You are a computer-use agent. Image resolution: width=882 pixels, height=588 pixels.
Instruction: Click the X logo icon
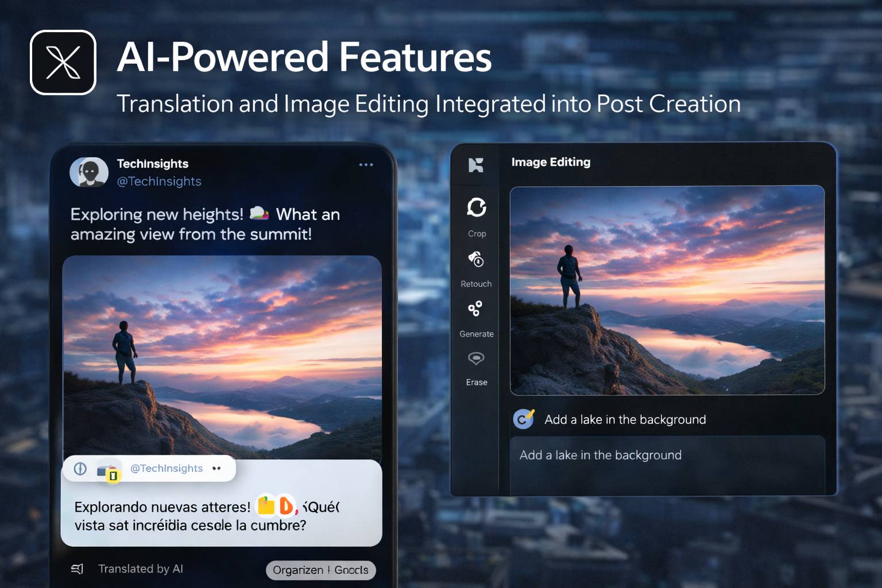pos(63,63)
